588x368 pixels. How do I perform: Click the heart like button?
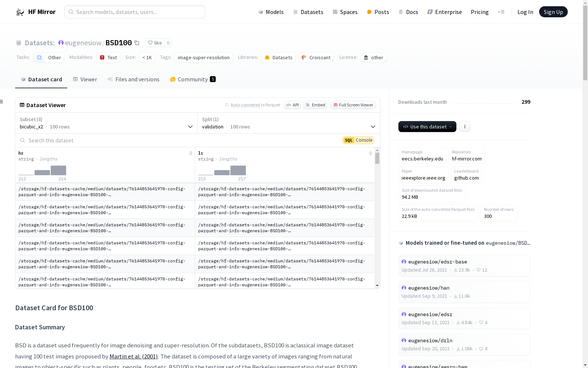click(155, 43)
